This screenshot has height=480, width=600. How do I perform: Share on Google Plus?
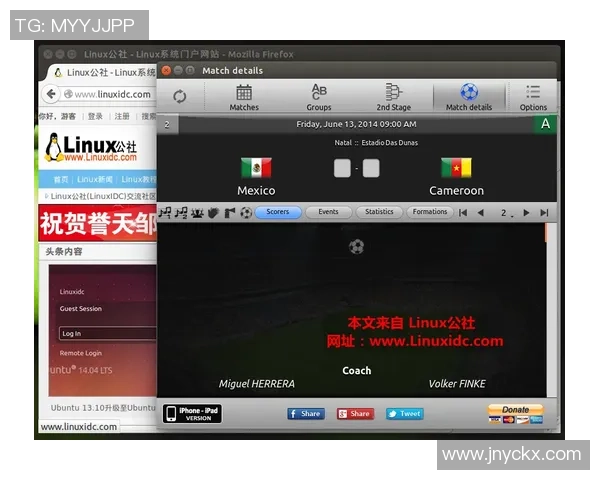point(355,414)
